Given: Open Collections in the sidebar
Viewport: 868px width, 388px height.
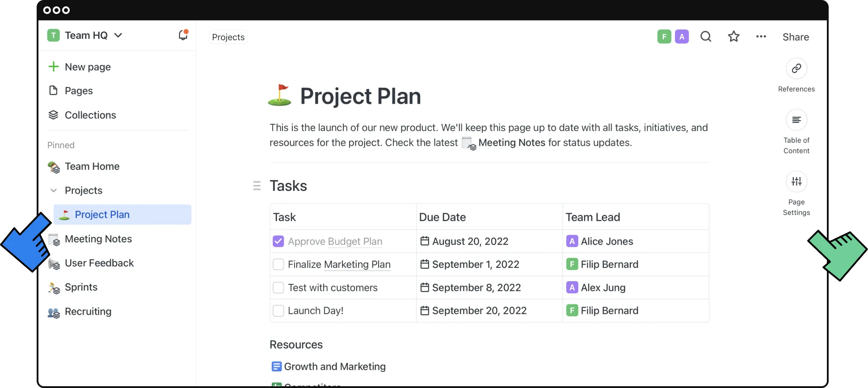Looking at the screenshot, I should [90, 115].
